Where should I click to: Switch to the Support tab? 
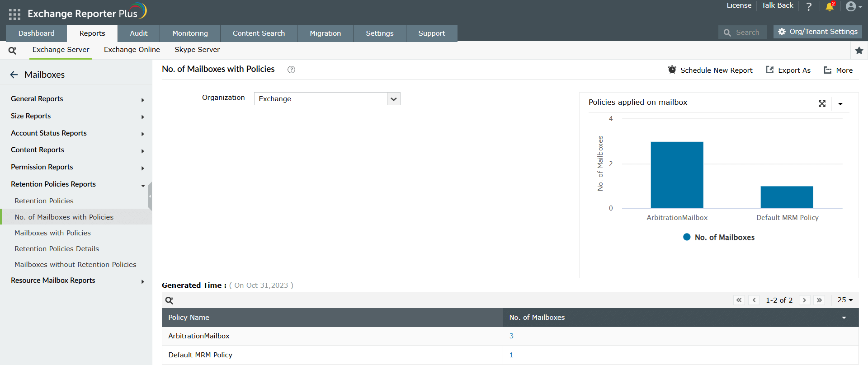(x=432, y=33)
